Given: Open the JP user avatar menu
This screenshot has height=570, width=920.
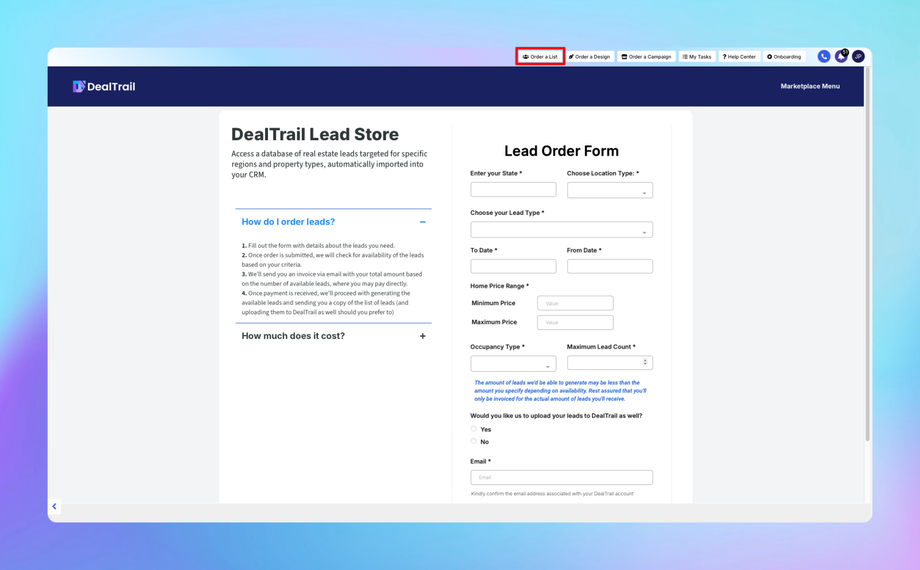Looking at the screenshot, I should click(x=858, y=56).
